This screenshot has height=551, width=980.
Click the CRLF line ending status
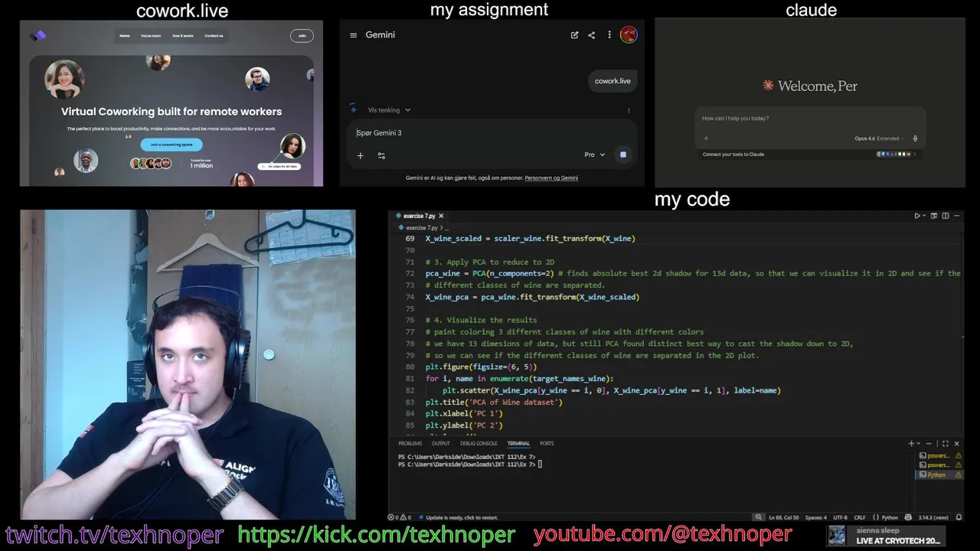(860, 518)
